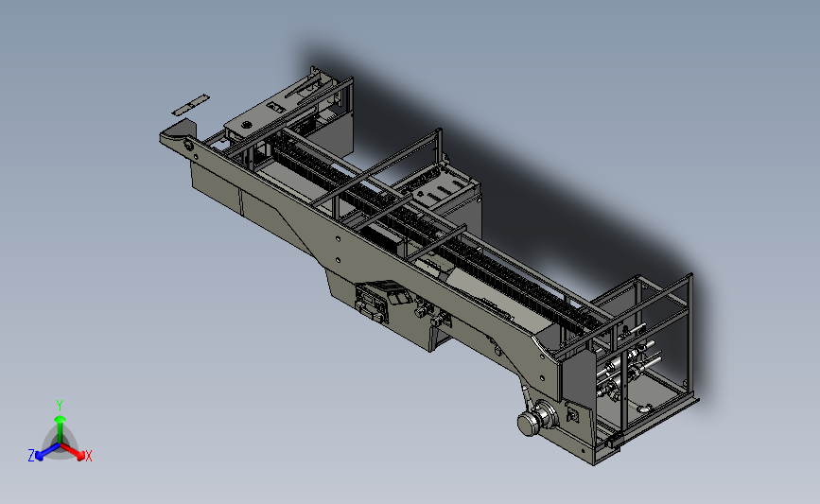Click the blue Z axis of the orientation triad
This screenshot has height=504, width=820.
tap(47, 452)
